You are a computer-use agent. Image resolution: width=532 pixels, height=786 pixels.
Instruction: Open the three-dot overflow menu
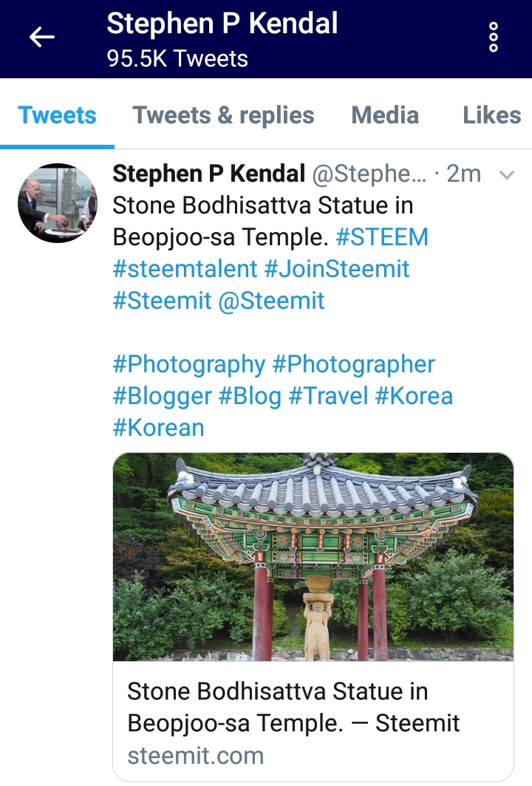494,37
